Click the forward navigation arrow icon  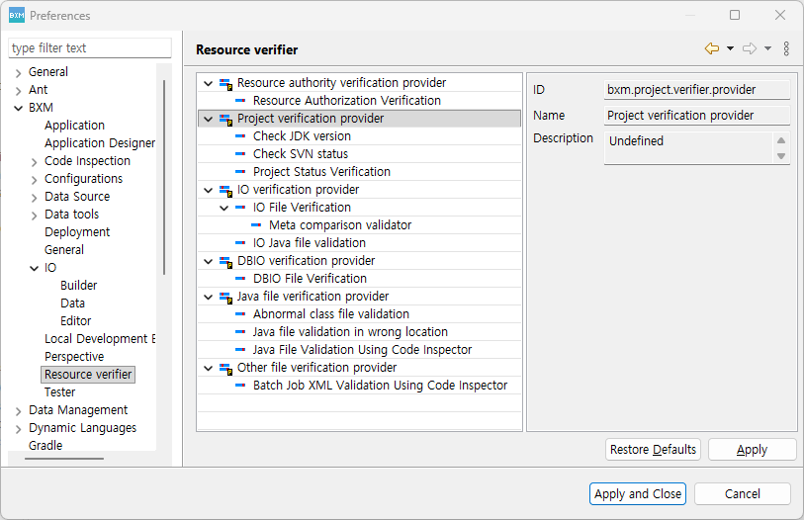click(x=749, y=49)
